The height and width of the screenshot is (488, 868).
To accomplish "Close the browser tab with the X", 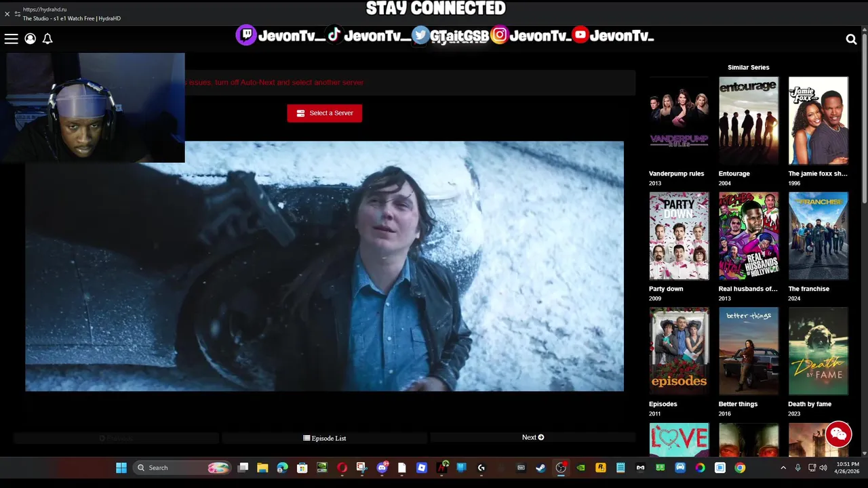I will tap(7, 14).
